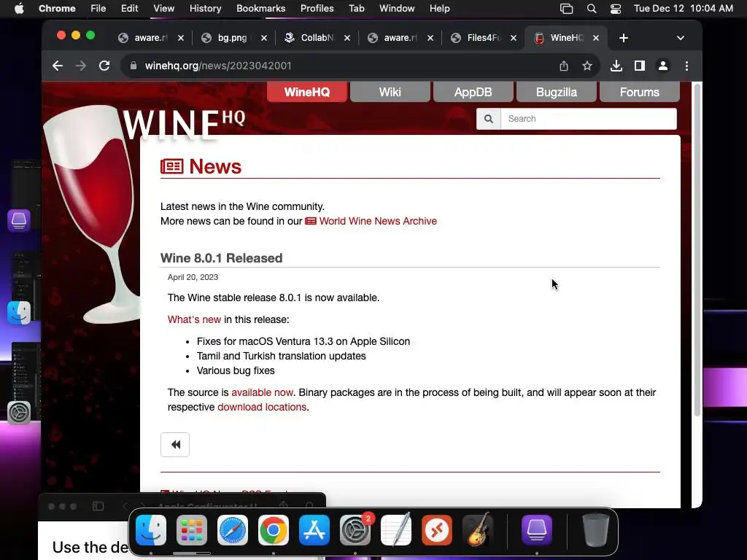Open the Wiki navigation tab
This screenshot has width=747, height=560.
pos(390,92)
